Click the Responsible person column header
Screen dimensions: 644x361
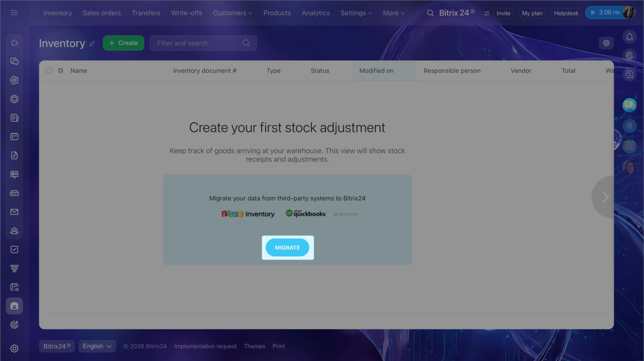[x=452, y=71]
